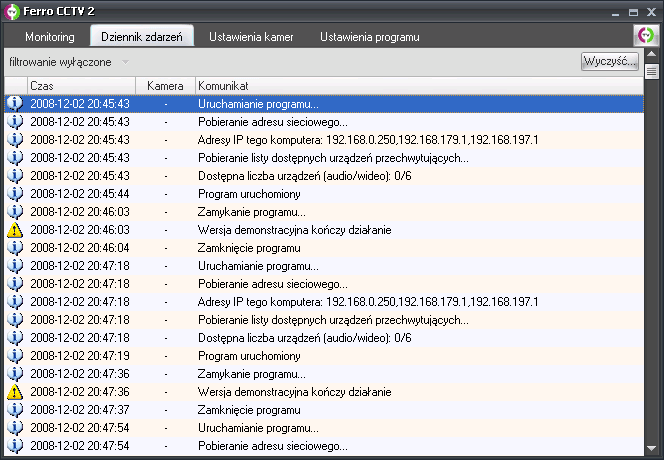Click info icon of 20:47:18 Uruchamianie programu row
Image resolution: width=664 pixels, height=460 pixels.
click(x=15, y=266)
